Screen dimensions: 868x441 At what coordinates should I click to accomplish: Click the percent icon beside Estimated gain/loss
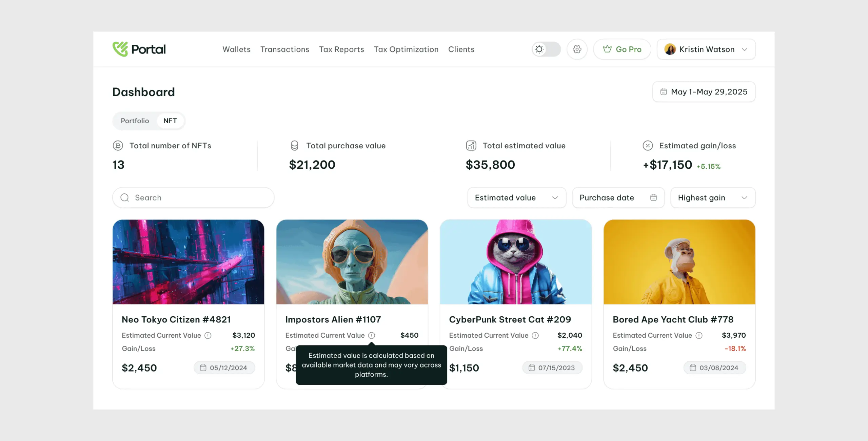coord(648,145)
